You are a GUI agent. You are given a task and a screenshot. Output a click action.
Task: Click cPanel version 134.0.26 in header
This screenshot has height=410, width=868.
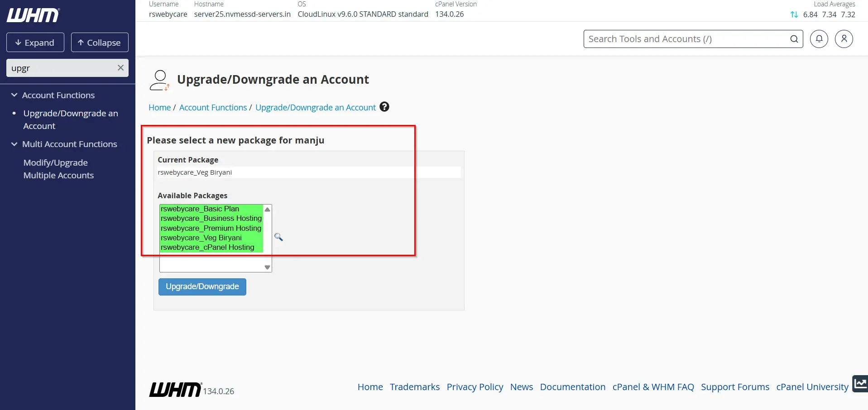pos(450,14)
